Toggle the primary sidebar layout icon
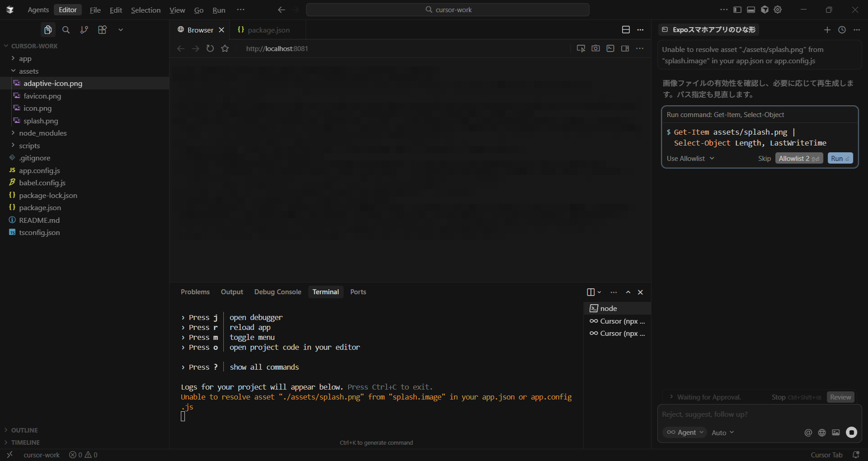Screen dimensions: 868x461 (737, 9)
